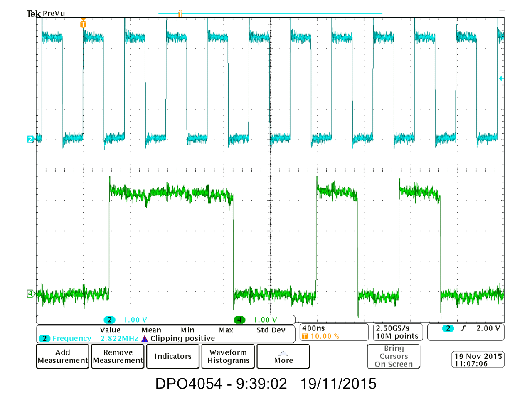Viewport: 532px width, 399px height.
Task: Click the cyan zoom position bar at top
Action: coord(270,13)
